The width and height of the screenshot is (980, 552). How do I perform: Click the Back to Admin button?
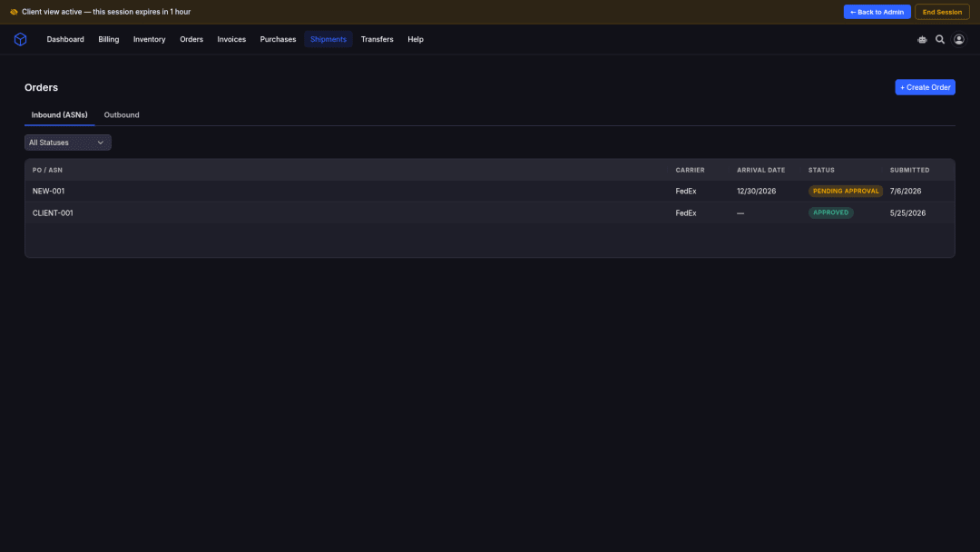(877, 12)
